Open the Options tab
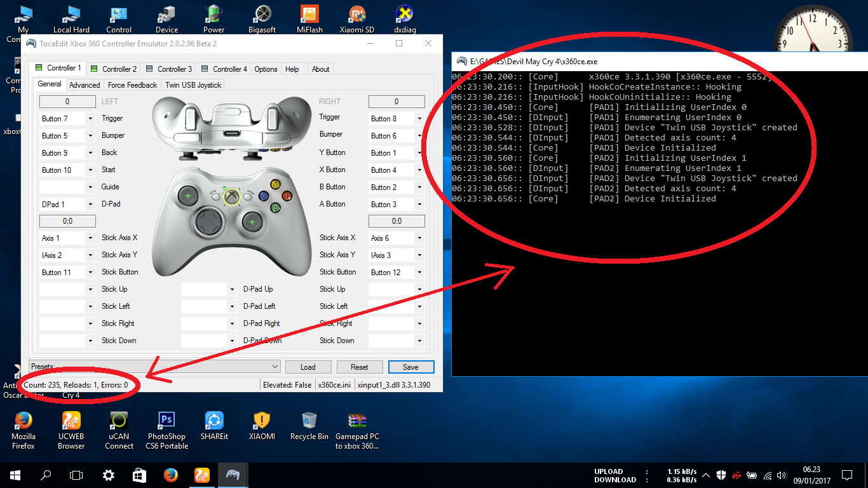 pyautogui.click(x=266, y=69)
